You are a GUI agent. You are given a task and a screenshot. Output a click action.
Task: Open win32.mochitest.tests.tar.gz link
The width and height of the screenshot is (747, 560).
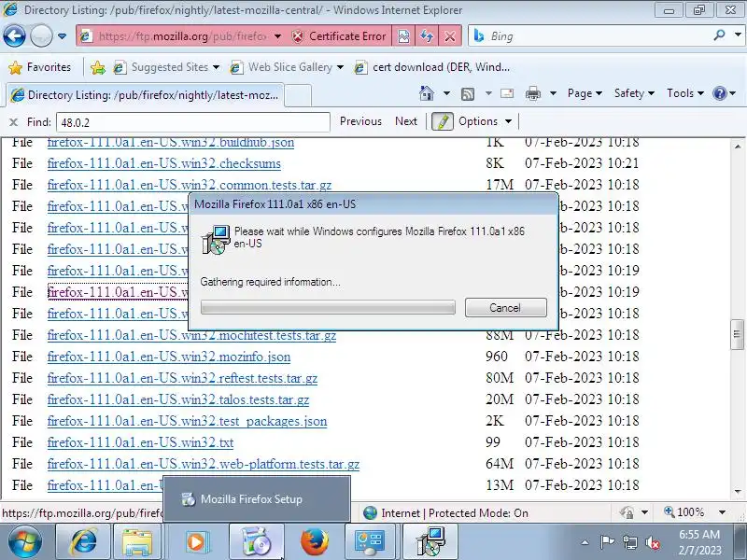tap(191, 335)
